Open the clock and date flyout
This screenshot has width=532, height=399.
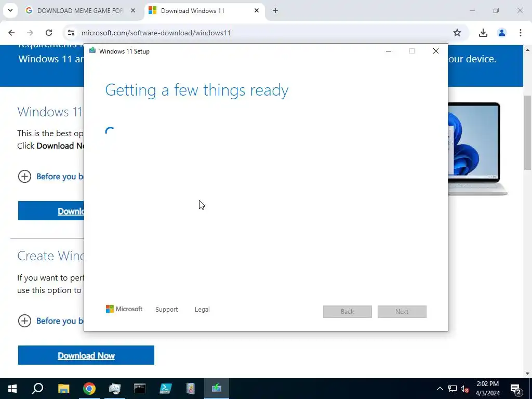pos(487,389)
